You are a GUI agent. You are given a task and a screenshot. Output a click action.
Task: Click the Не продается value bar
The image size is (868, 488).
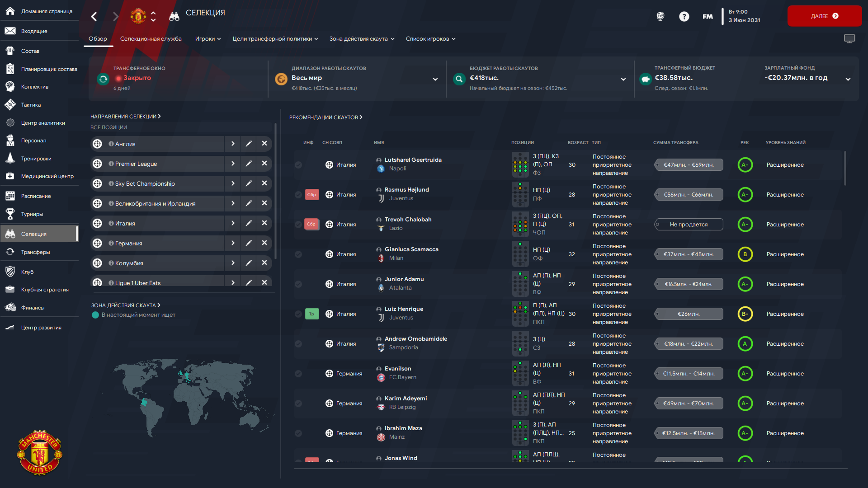(689, 225)
